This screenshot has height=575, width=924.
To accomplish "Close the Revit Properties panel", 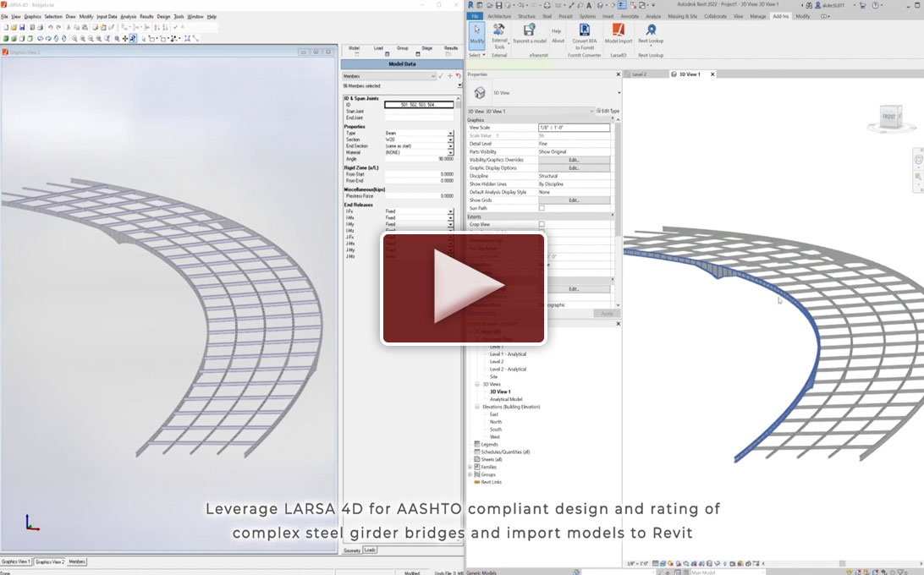I will coord(619,74).
